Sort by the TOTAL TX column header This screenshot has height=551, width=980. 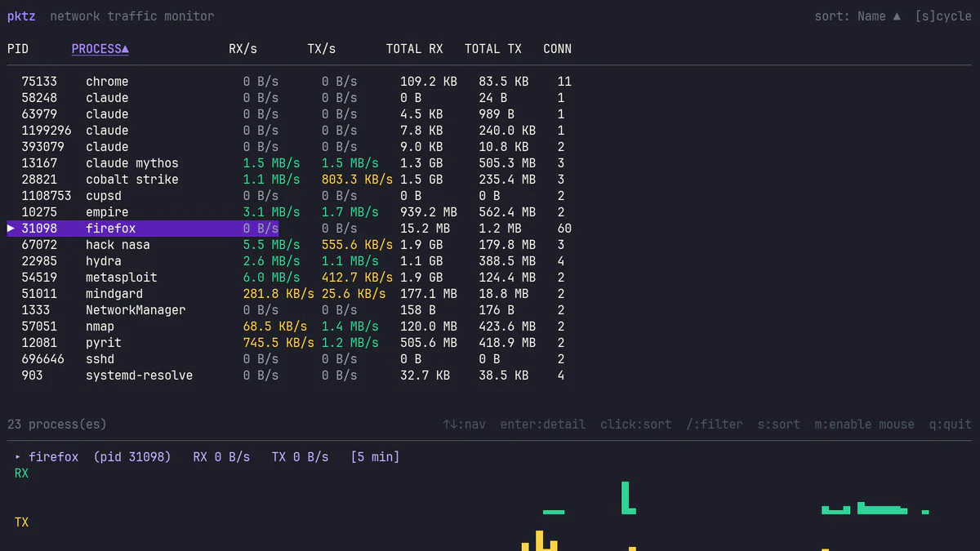[x=493, y=49]
